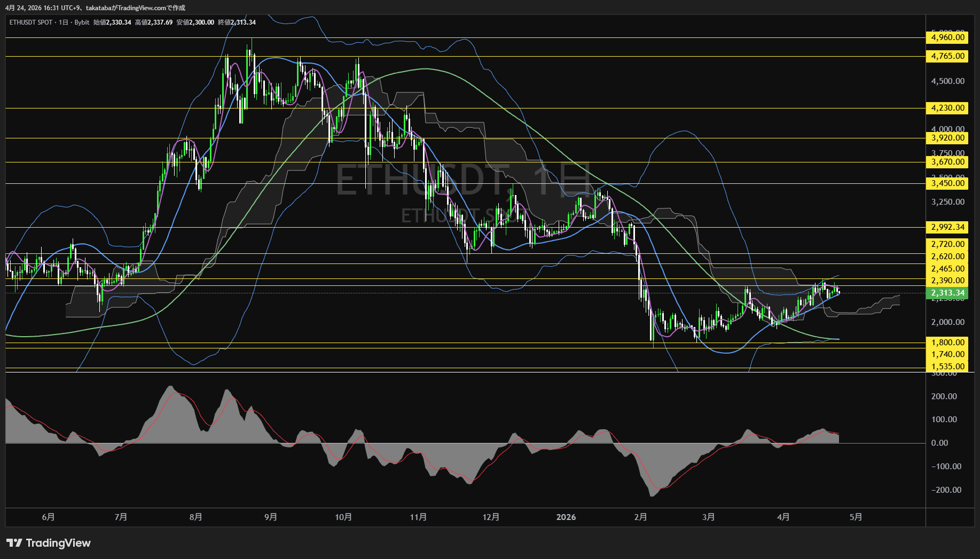Click the ETHUSDT SPOT symbol title
980x559 pixels.
point(31,22)
